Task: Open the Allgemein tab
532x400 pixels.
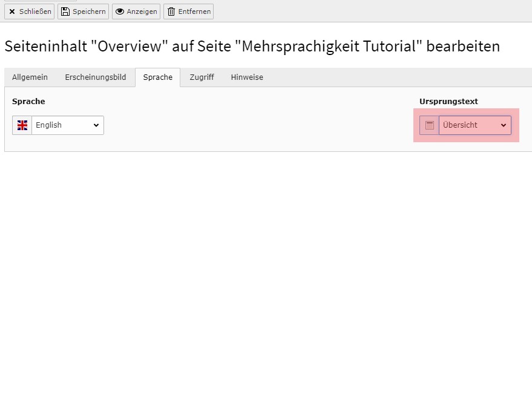Action: click(30, 77)
